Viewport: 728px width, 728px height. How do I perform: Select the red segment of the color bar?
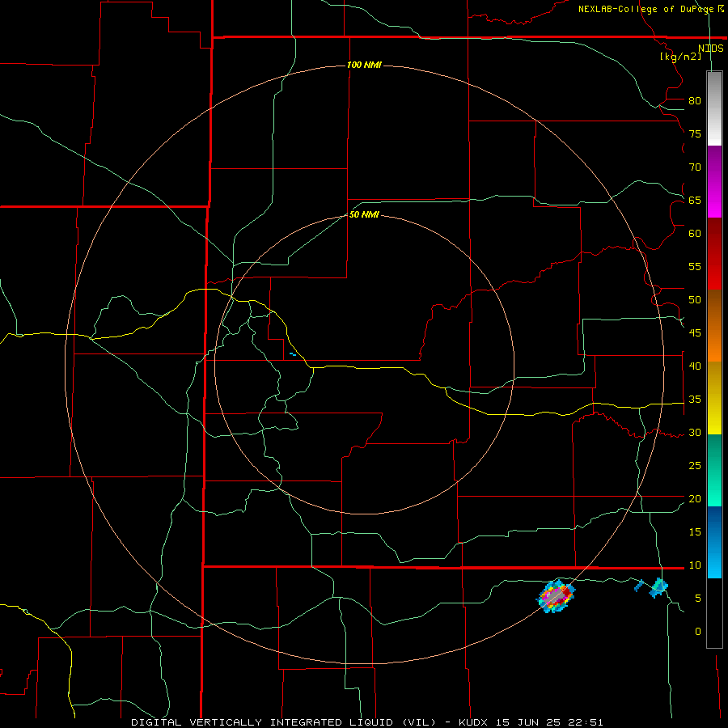(x=714, y=253)
